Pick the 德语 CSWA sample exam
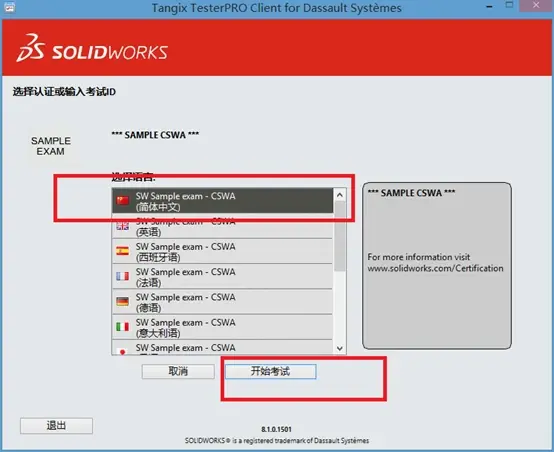 (x=223, y=302)
